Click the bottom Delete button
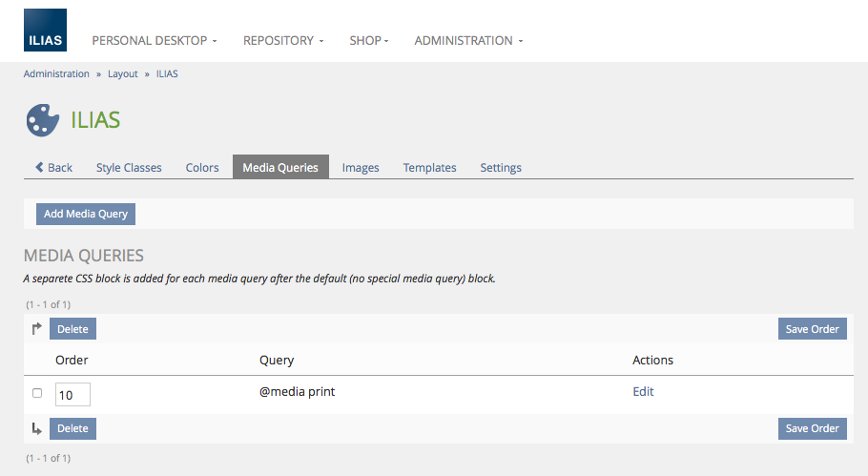The width and height of the screenshot is (868, 476). [x=72, y=429]
